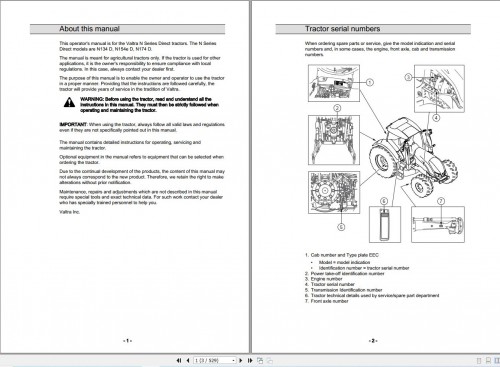
Task: Click the main tractor illustration
Action: (x=413, y=158)
